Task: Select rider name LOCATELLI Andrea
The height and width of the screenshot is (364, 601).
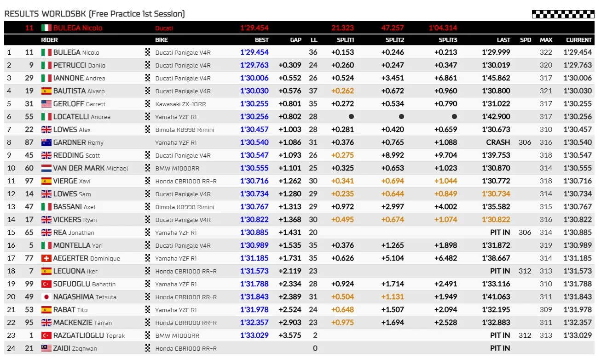Action: coord(82,117)
